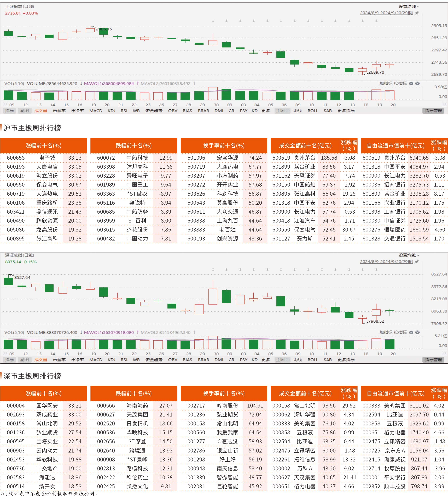Select 均线 overlay on Shenzhen main chart
Screen dimensions: 448x500
click(297, 360)
